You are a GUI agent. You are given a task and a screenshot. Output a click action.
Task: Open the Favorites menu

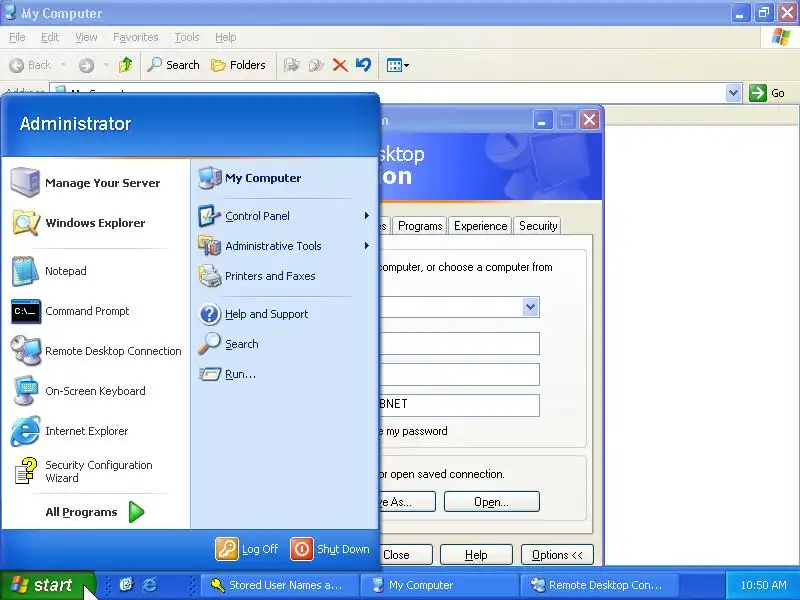pyautogui.click(x=136, y=37)
